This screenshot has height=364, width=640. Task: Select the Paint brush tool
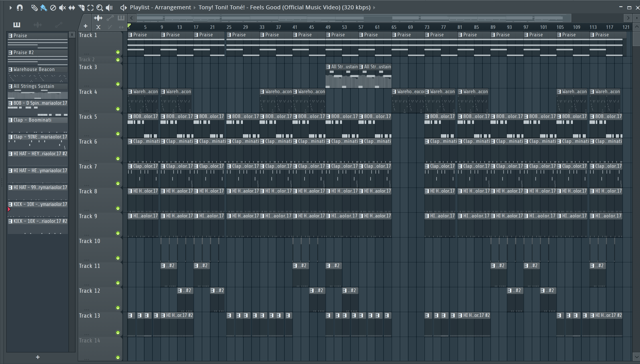44,8
